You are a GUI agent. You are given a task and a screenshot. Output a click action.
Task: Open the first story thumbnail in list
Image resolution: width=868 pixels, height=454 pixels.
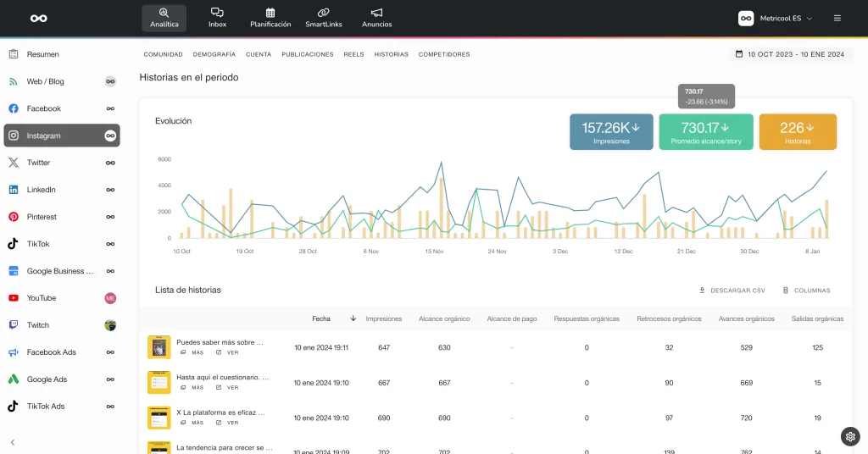[159, 347]
